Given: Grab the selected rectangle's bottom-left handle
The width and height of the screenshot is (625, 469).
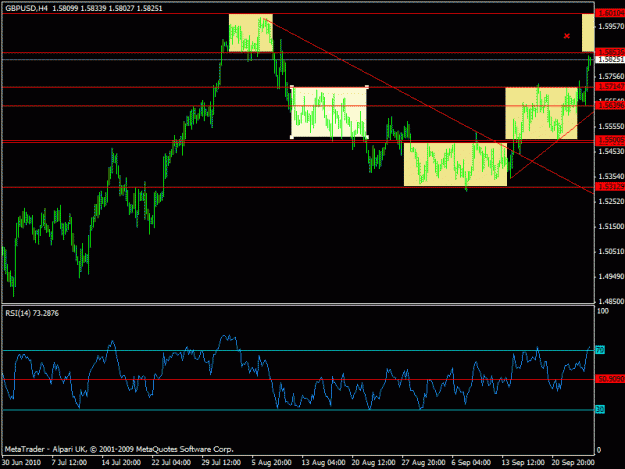Looking at the screenshot, I should point(292,137).
